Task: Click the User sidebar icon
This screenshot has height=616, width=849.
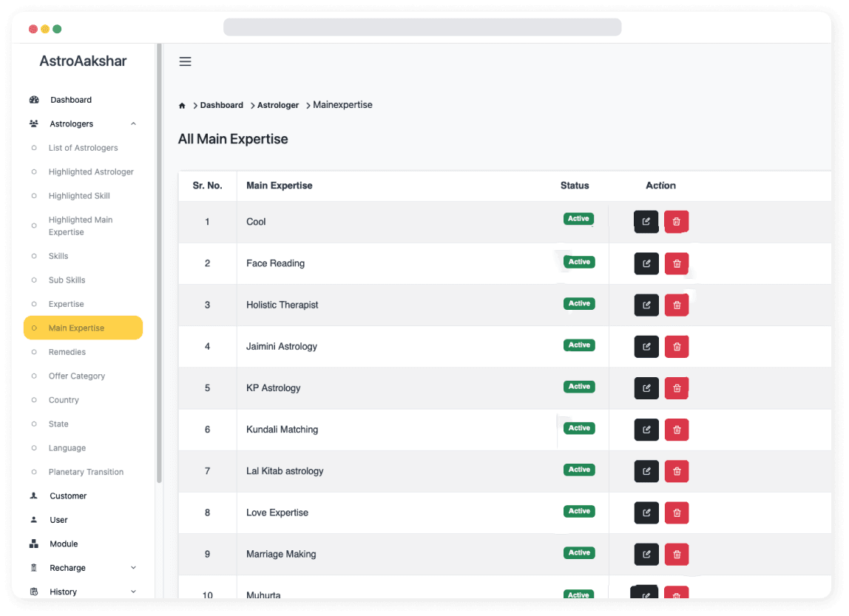Action: click(x=33, y=520)
